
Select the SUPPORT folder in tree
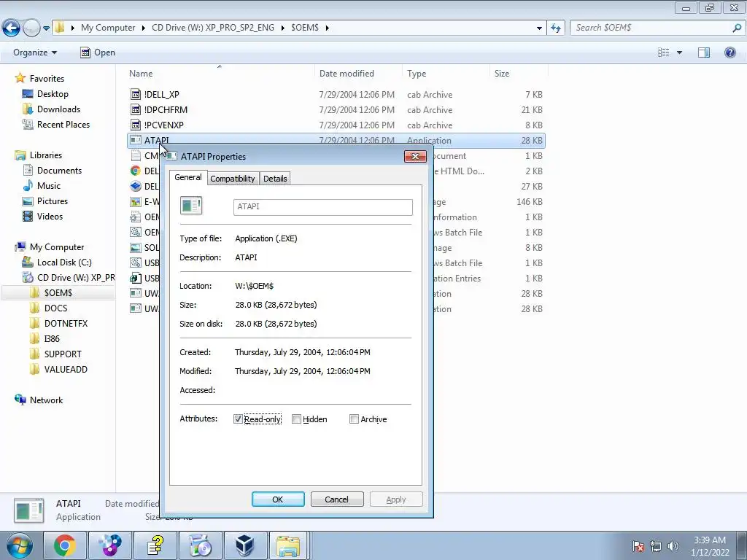(63, 354)
